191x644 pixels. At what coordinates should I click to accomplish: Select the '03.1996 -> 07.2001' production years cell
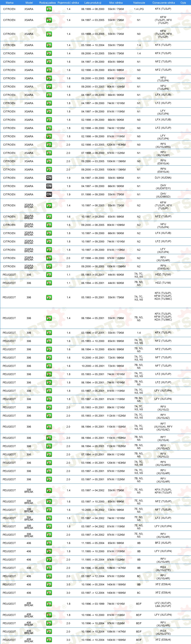[93, 333]
